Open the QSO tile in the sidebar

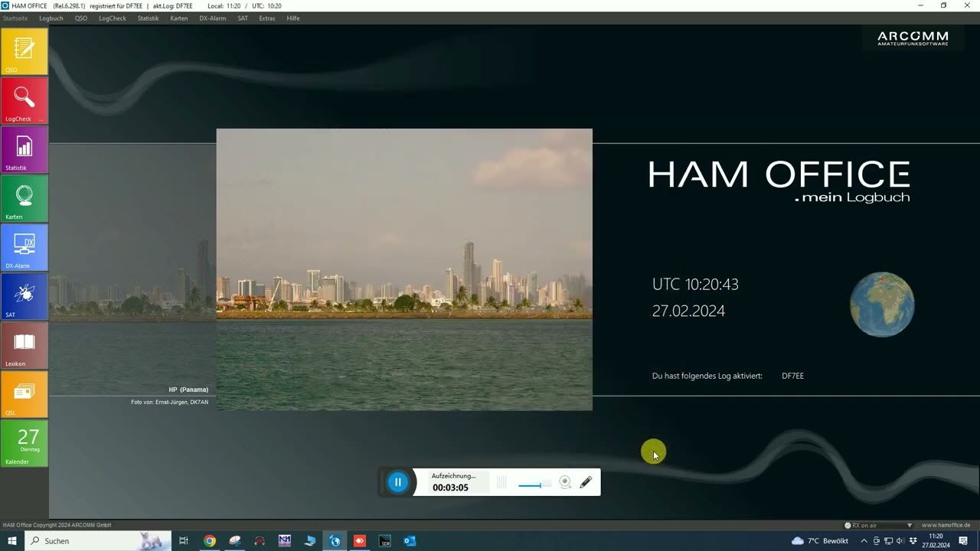[x=24, y=52]
